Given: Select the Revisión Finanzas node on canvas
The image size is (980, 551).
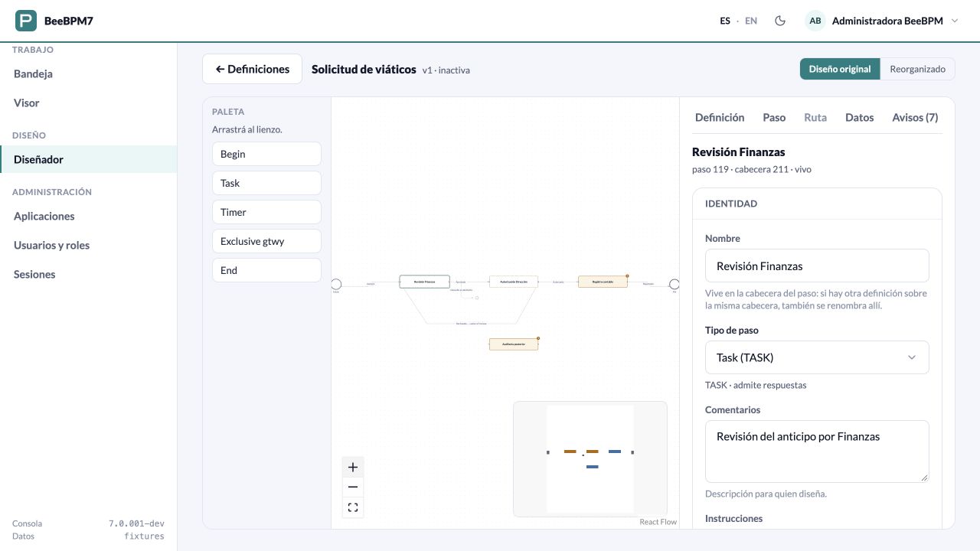Looking at the screenshot, I should [x=425, y=282].
